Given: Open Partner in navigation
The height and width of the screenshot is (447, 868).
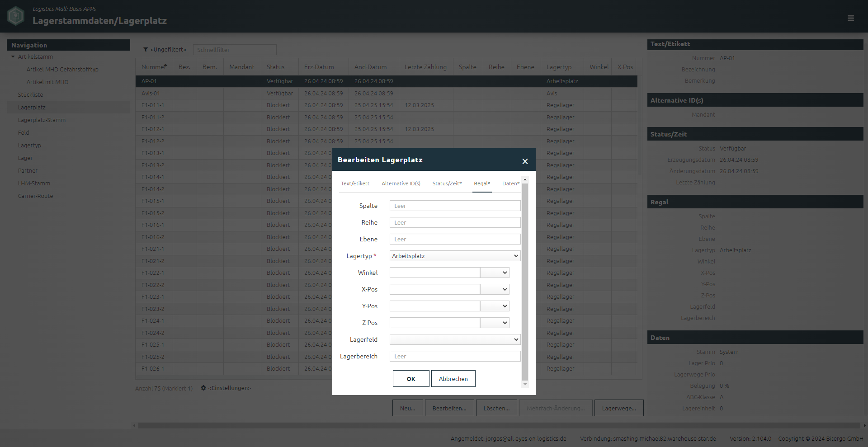Looking at the screenshot, I should 28,171.
